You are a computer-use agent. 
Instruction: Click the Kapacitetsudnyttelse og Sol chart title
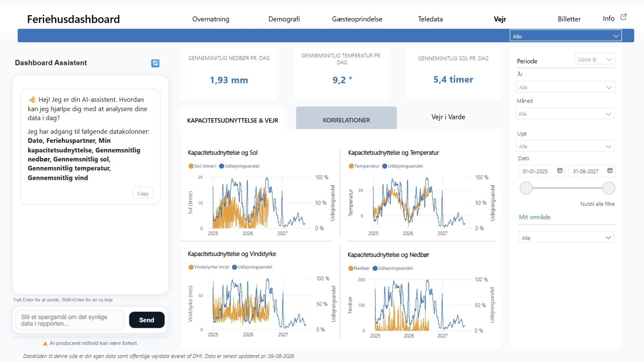click(223, 153)
